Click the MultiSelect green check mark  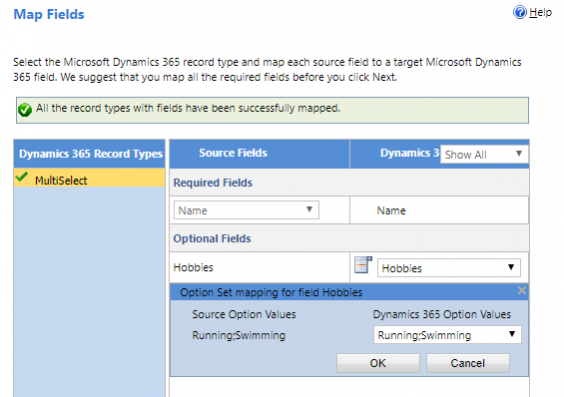pyautogui.click(x=22, y=177)
